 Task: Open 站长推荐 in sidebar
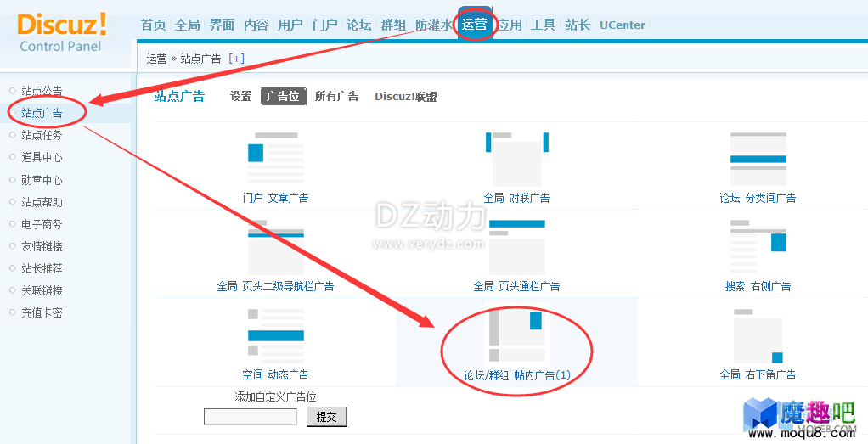(x=42, y=268)
